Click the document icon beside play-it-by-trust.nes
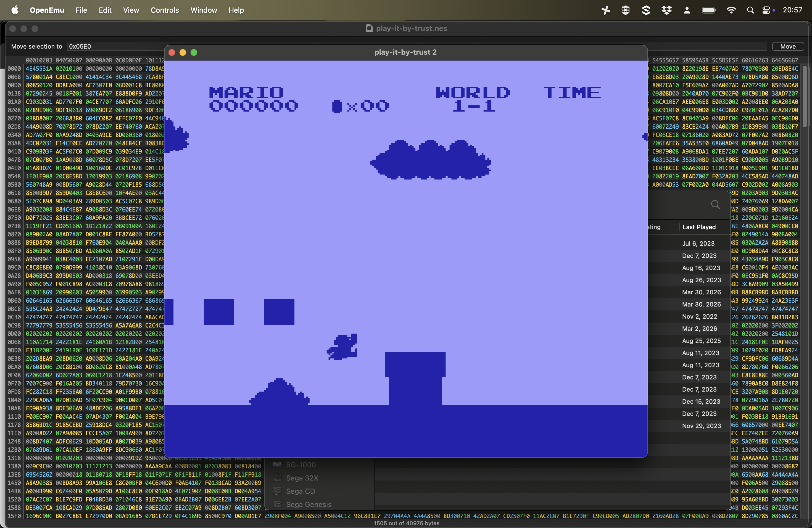Screen dimensions: 812x528 pos(369,28)
